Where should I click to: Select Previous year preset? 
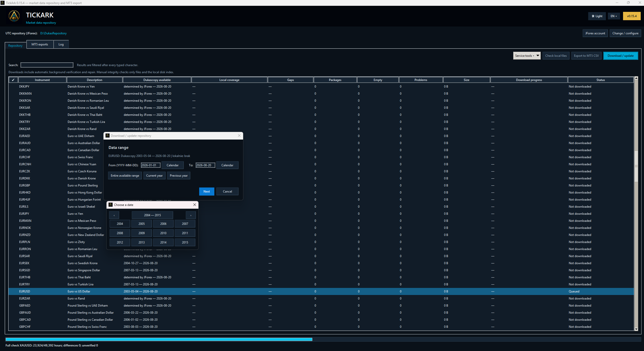point(179,176)
